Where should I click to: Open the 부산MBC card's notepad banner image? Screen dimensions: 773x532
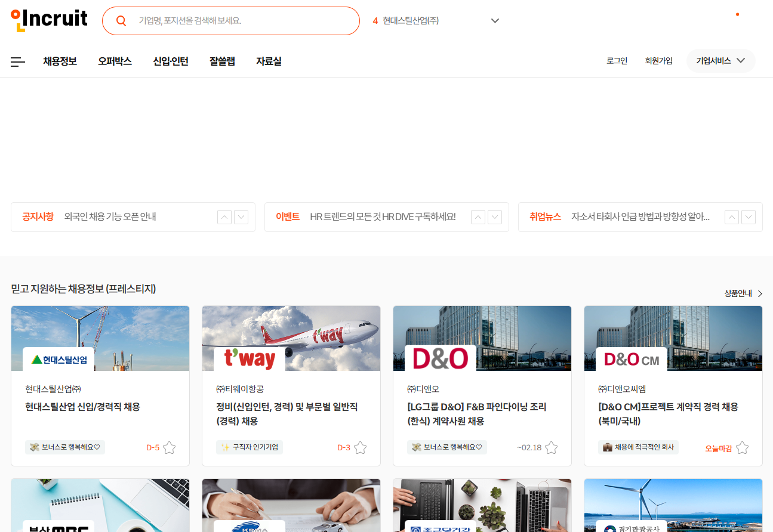tap(100, 505)
